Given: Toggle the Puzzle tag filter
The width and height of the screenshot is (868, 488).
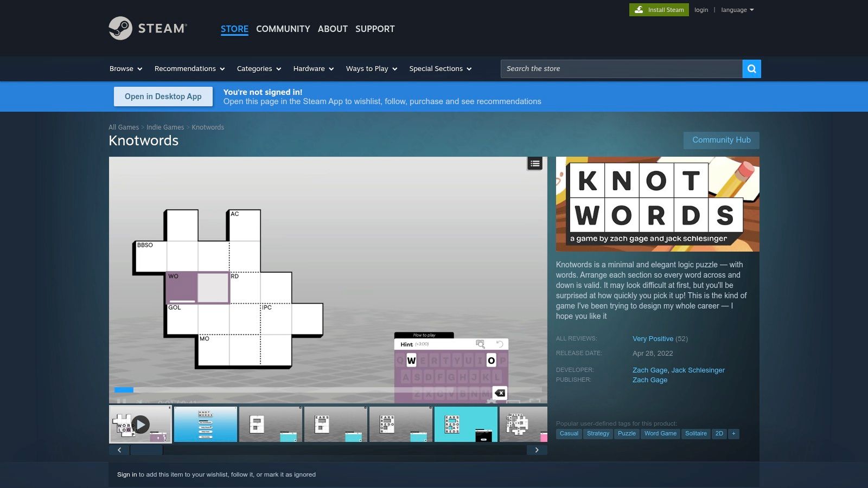Looking at the screenshot, I should click(627, 433).
